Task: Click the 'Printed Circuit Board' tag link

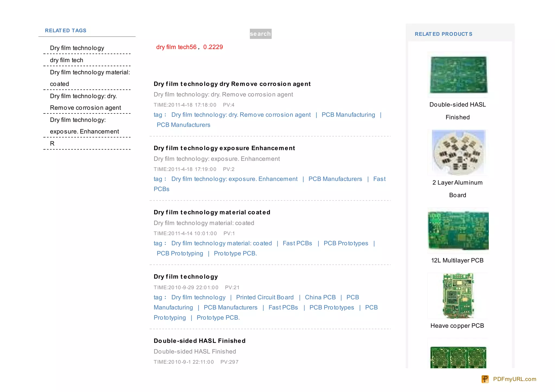Action: [265, 297]
